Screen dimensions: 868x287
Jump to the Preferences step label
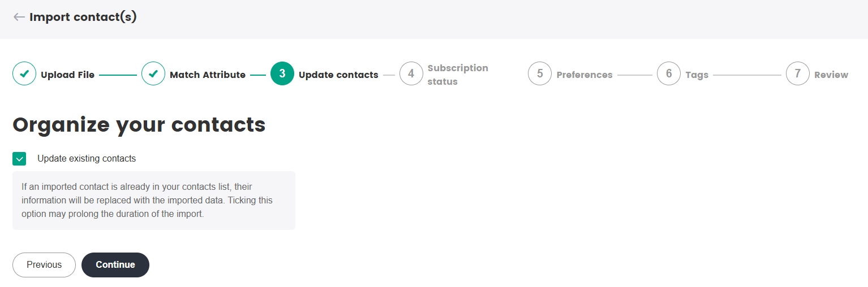click(x=585, y=75)
